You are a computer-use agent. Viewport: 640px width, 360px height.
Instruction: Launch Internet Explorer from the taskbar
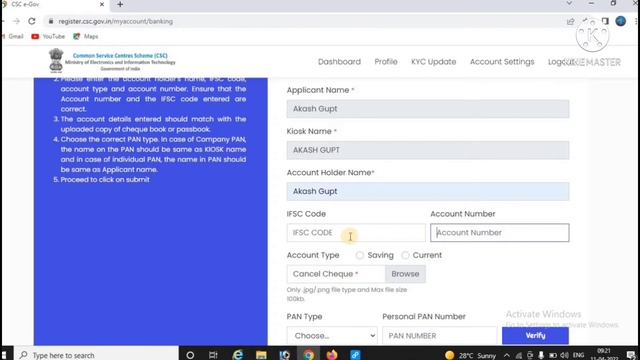(x=238, y=355)
